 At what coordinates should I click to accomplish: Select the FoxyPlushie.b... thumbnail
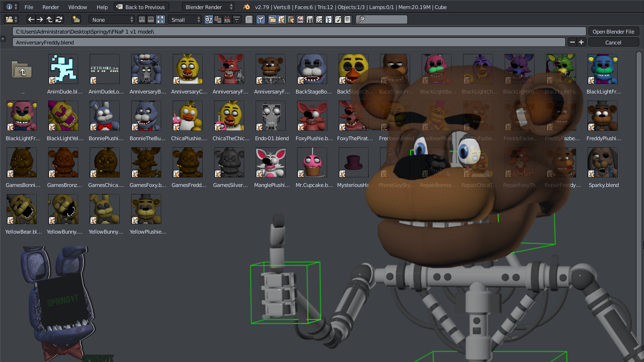pos(312,116)
